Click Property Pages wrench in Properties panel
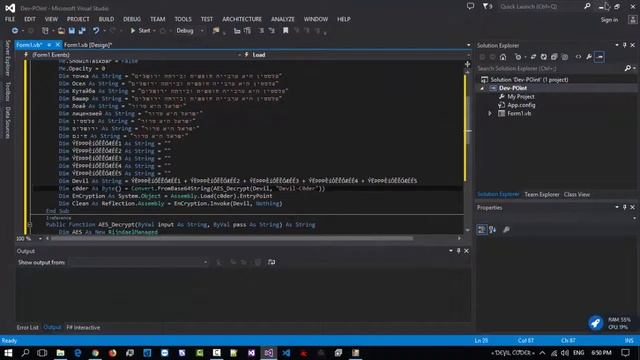640x360 pixels. click(506, 230)
